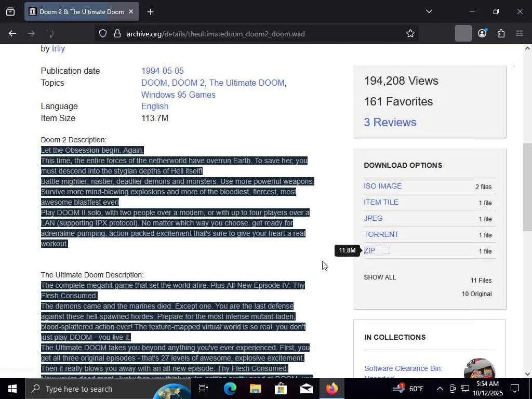Download the ISO IMAGE files

(383, 187)
